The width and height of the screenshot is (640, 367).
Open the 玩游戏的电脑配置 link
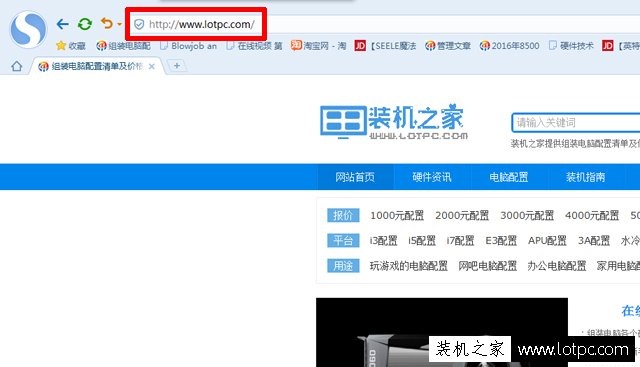409,266
